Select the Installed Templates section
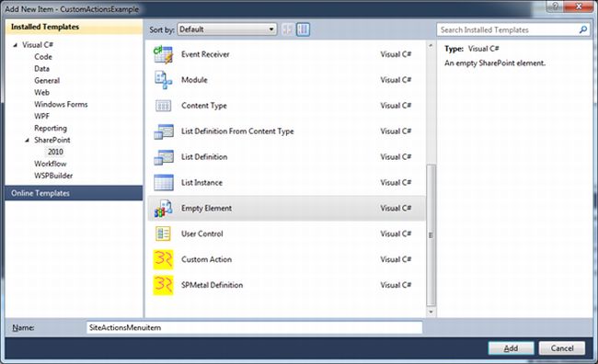Image resolution: width=598 pixels, height=364 pixels. coord(74,27)
